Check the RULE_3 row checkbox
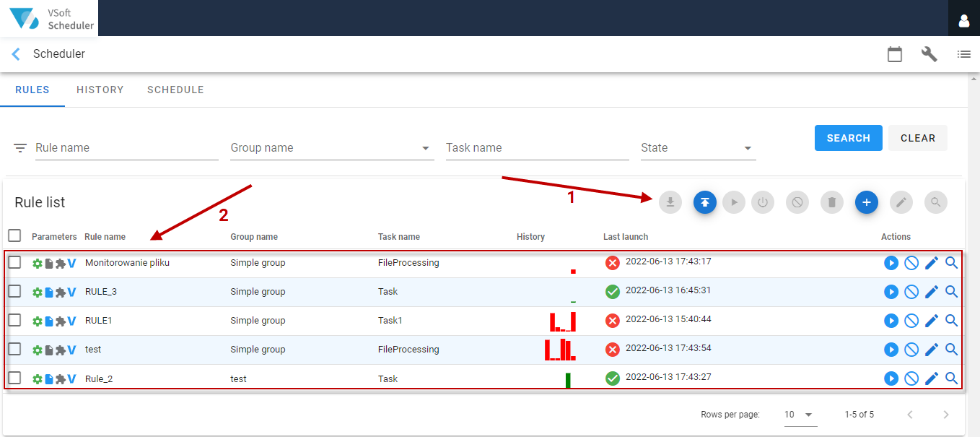Viewport: 980px width, 437px height. click(14, 291)
